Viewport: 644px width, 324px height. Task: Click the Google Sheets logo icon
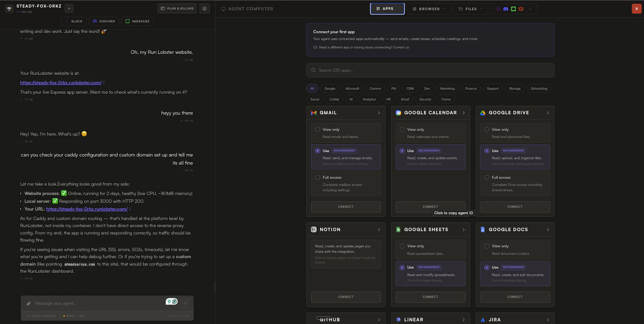[398, 229]
